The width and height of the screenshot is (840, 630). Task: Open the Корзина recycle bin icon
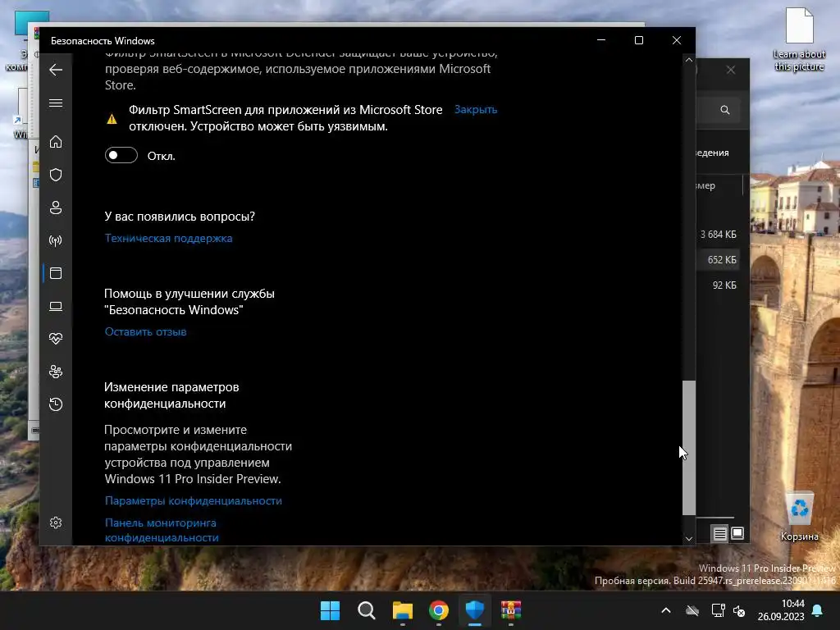(799, 517)
